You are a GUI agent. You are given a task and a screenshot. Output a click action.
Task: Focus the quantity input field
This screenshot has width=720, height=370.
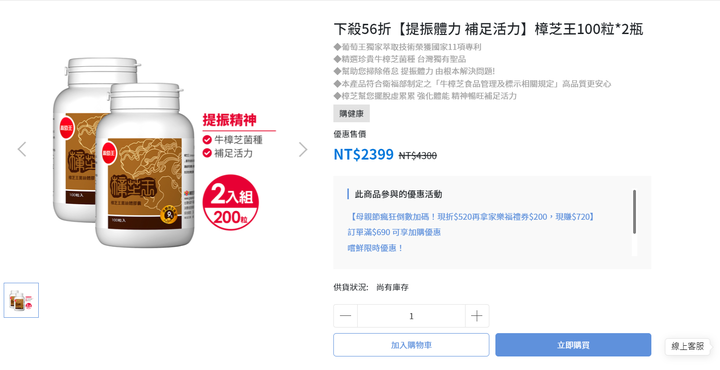coord(411,316)
